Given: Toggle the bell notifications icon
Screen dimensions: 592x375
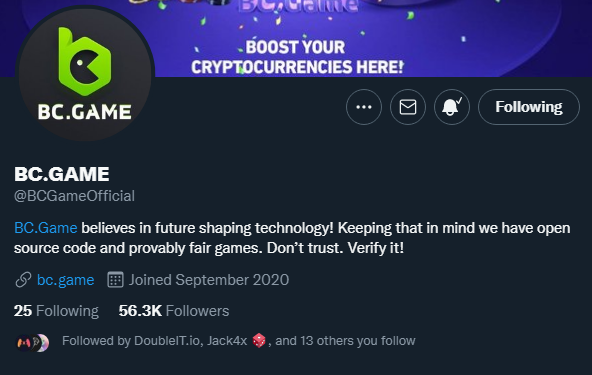Looking at the screenshot, I should 452,107.
